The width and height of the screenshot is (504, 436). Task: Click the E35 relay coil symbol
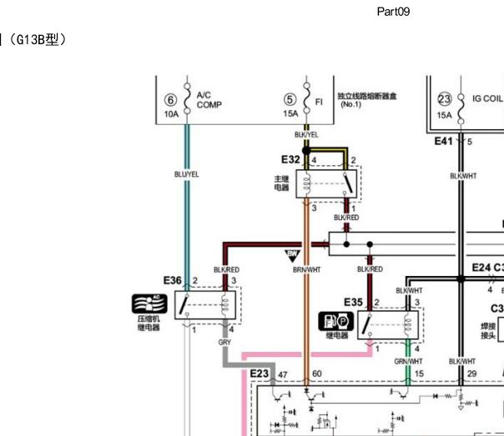(x=408, y=324)
